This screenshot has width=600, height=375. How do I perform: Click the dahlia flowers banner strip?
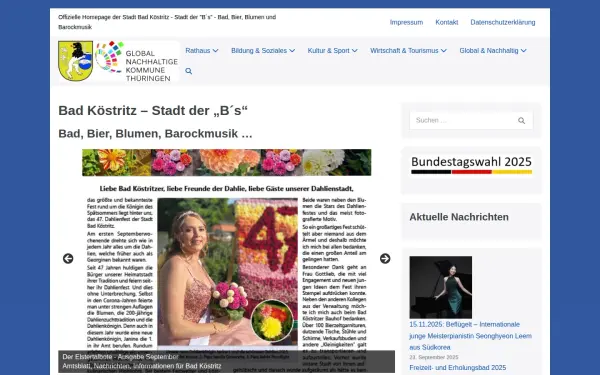coord(227,163)
